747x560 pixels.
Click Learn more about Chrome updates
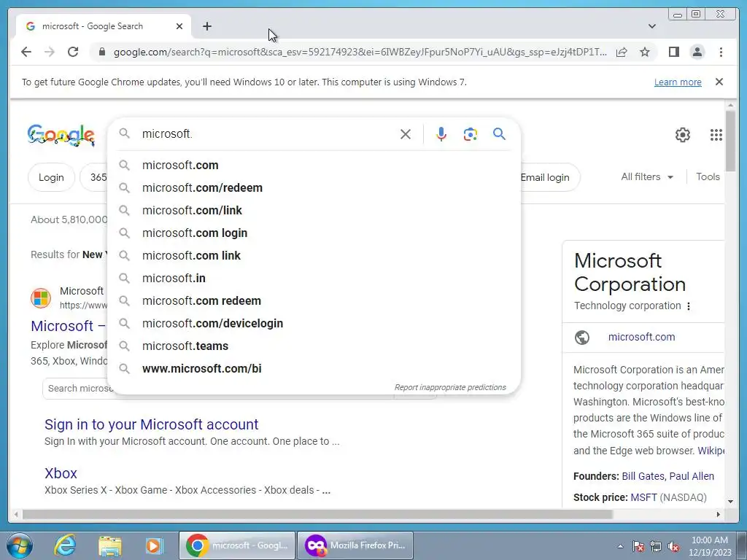tap(678, 82)
